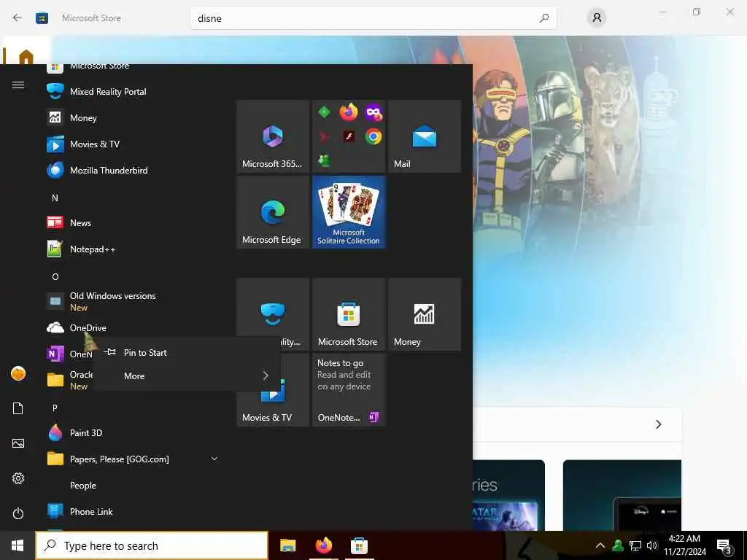Open Pictures from Start sidebar

point(18,443)
